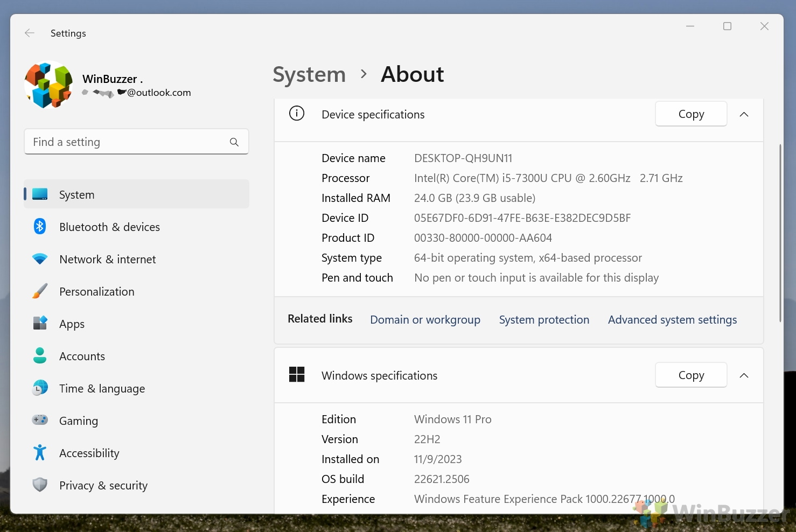
Task: Click the Bluetooth icon in sidebar
Action: tap(40, 227)
